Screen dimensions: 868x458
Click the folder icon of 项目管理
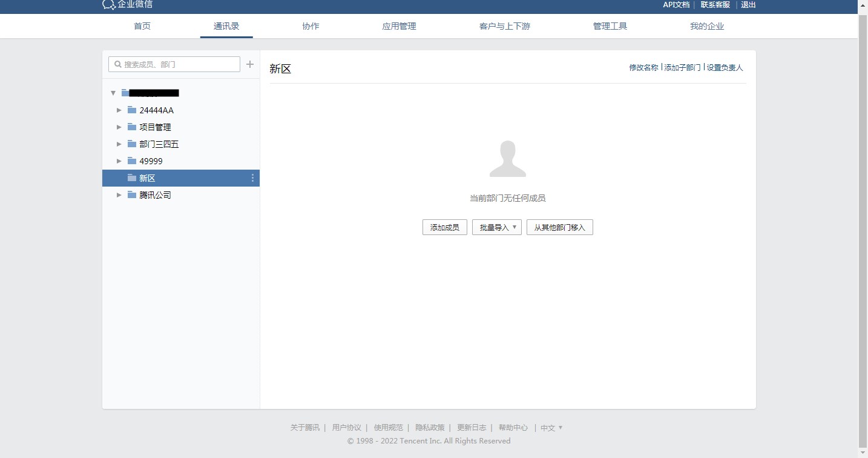132,127
